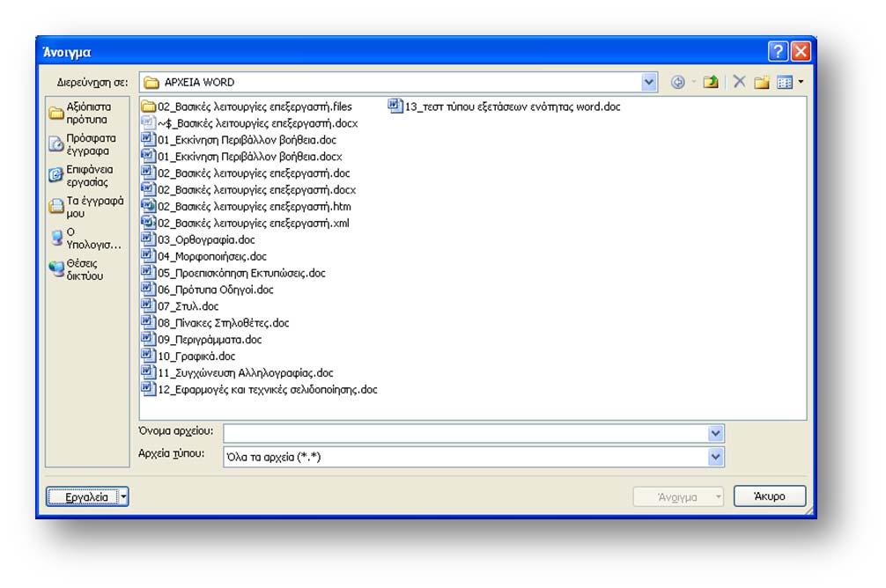
Task: Select file 09_Περιγράμματα.doc
Action: click(201, 340)
